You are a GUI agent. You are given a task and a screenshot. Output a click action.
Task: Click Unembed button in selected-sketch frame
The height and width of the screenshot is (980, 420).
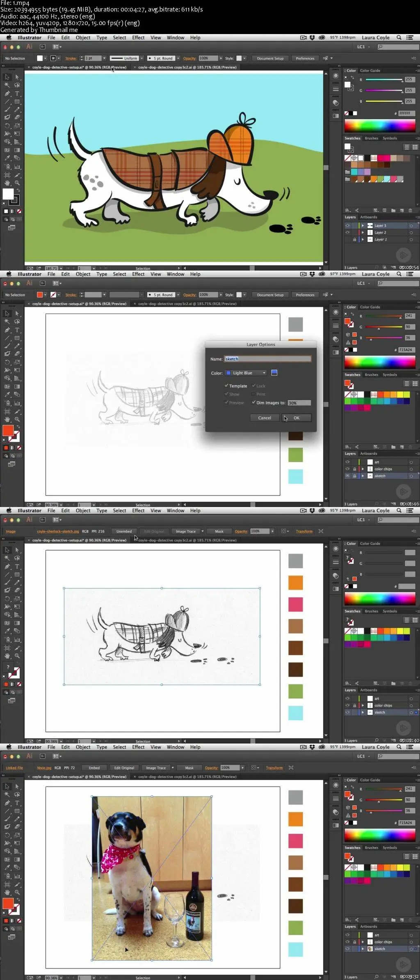tap(124, 531)
